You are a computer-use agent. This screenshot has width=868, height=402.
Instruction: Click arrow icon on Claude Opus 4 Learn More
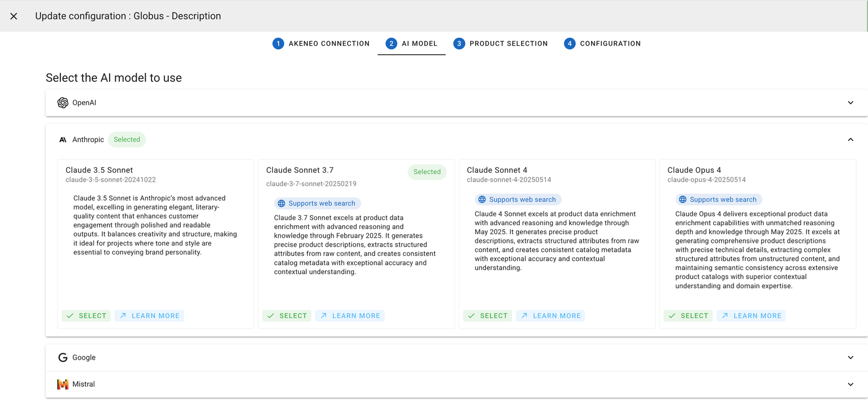point(724,316)
